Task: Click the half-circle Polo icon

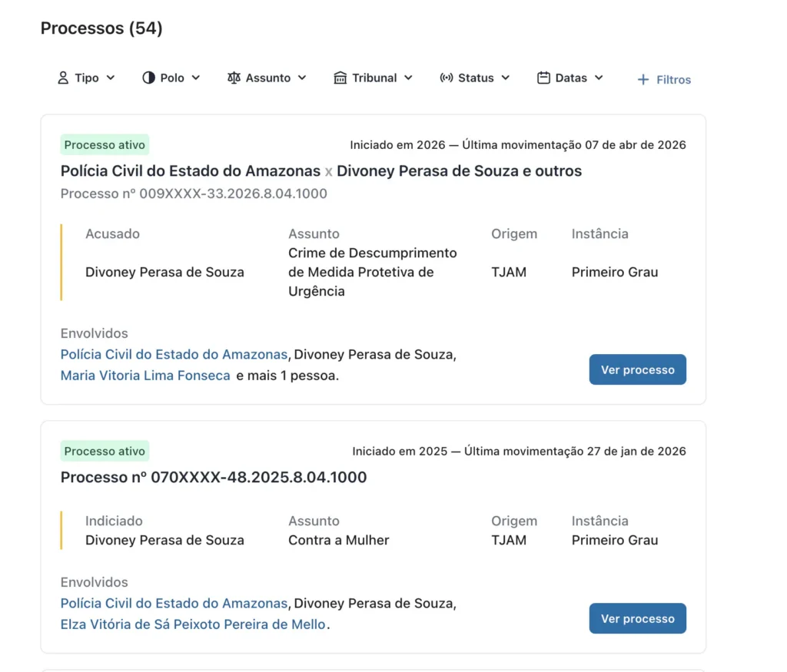Action: [148, 78]
